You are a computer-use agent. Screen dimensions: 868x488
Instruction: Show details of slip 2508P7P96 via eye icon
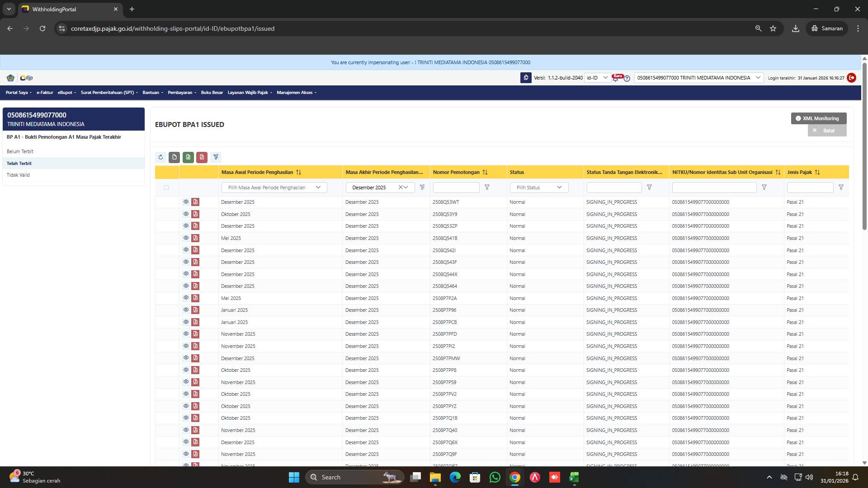[x=186, y=310]
